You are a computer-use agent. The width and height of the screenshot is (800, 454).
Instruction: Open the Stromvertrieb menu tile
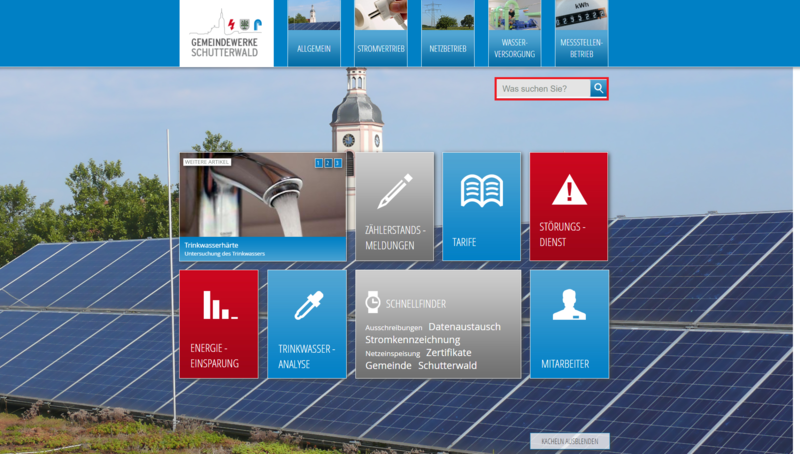(381, 33)
